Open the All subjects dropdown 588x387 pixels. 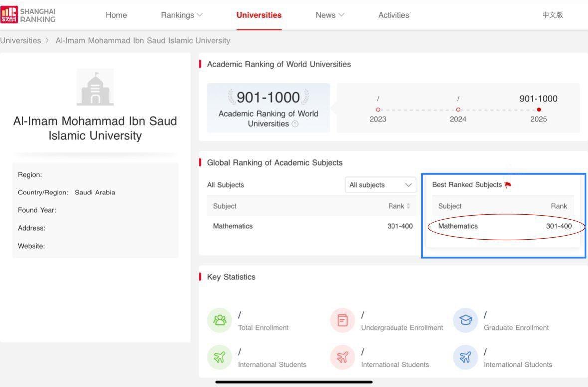pos(380,185)
